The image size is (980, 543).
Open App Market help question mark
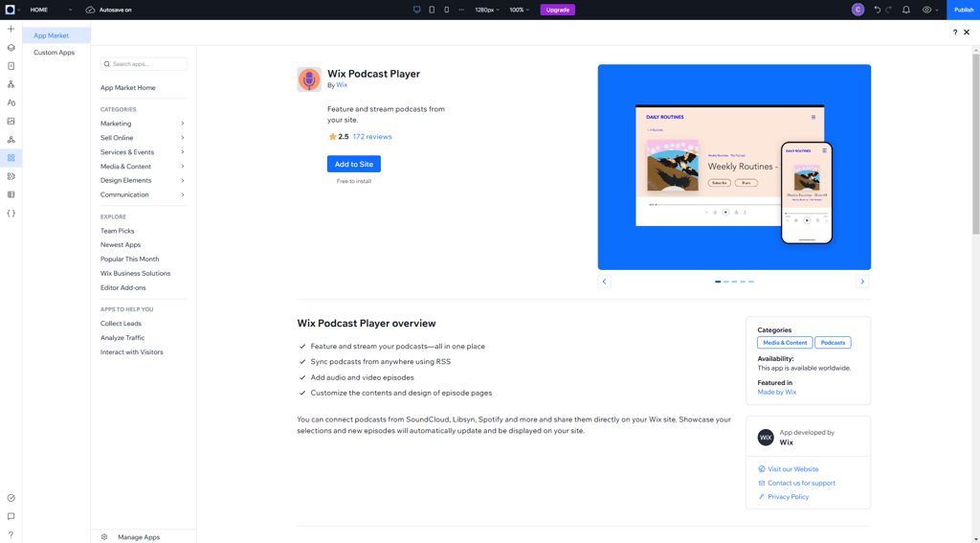pyautogui.click(x=955, y=33)
